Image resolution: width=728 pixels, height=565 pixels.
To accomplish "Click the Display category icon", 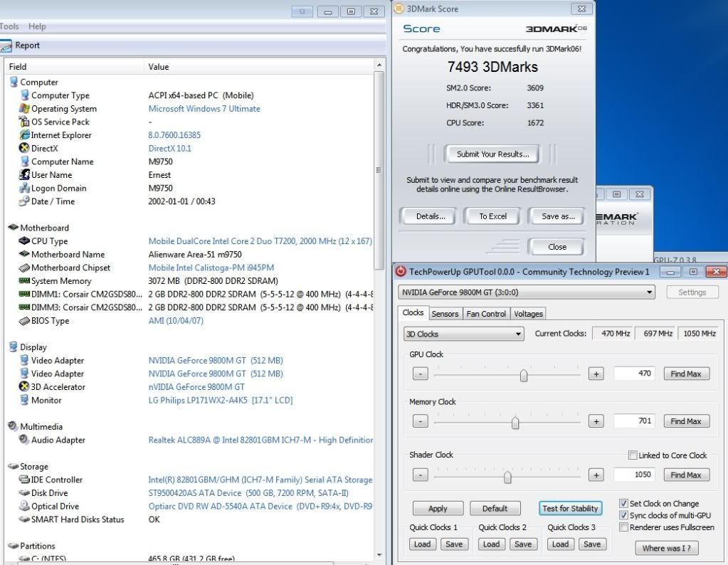I will point(14,347).
